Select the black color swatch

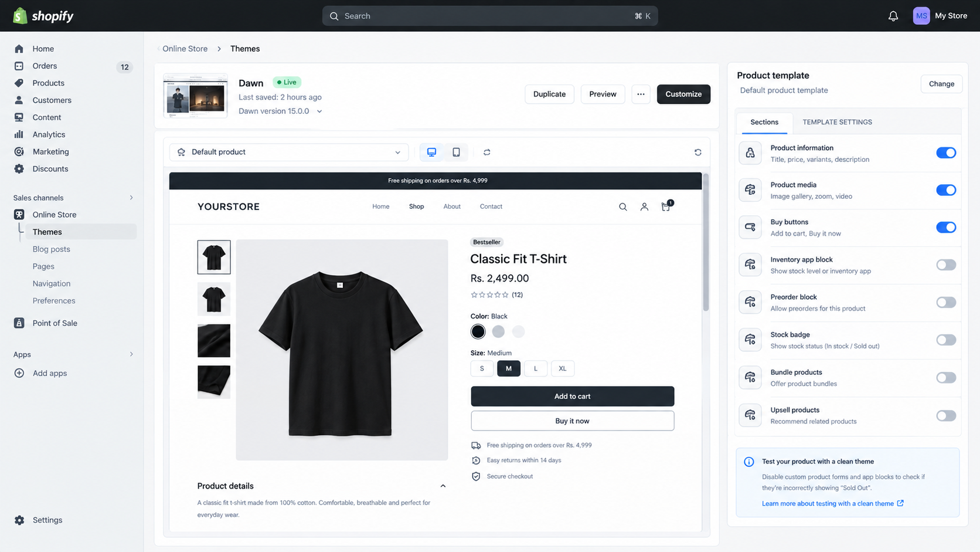point(478,331)
